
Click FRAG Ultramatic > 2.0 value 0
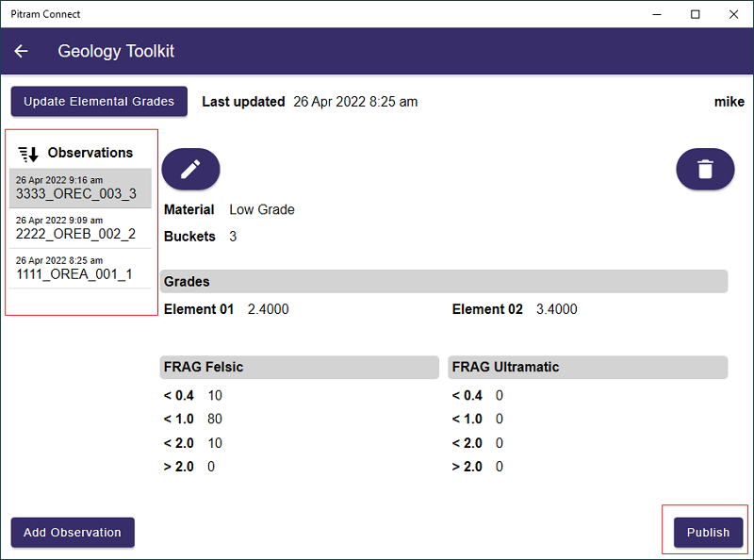pyautogui.click(x=500, y=467)
